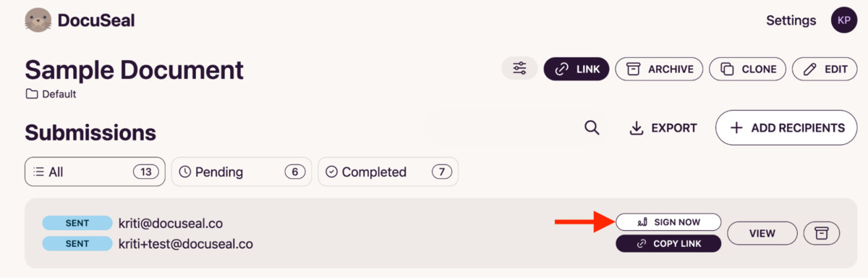Archive the Sample Document template

[x=659, y=69]
